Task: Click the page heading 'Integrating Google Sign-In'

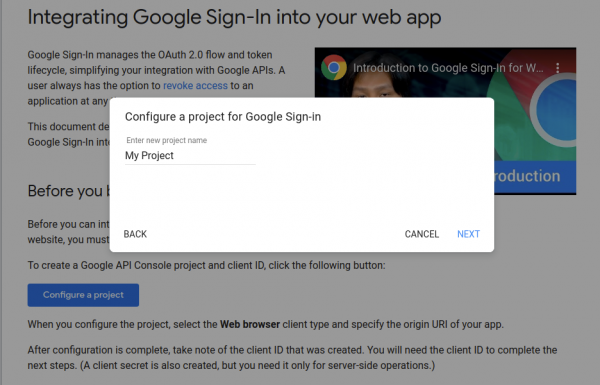Action: click(234, 18)
